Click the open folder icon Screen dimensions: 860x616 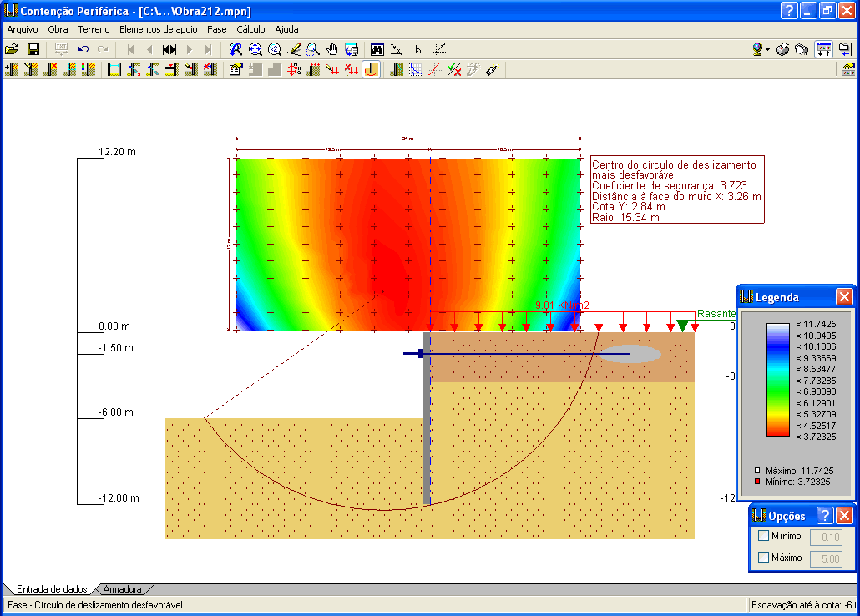click(x=12, y=50)
